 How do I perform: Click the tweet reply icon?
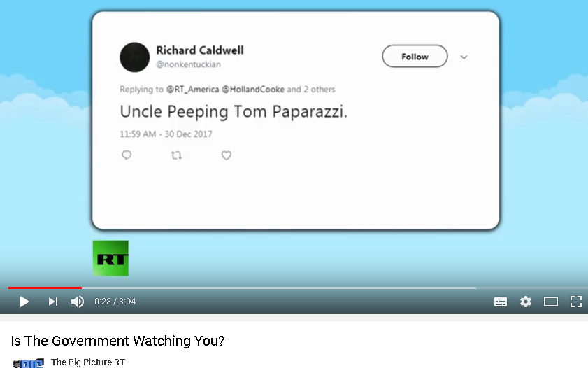[127, 155]
